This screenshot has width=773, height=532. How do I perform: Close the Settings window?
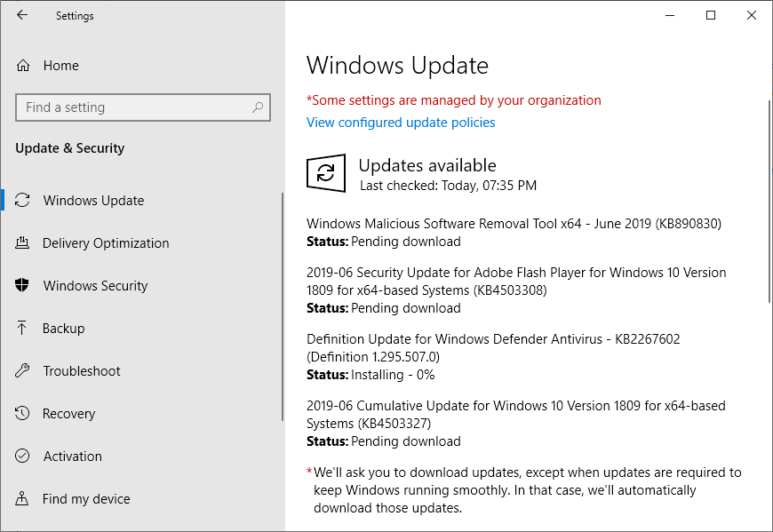[752, 15]
